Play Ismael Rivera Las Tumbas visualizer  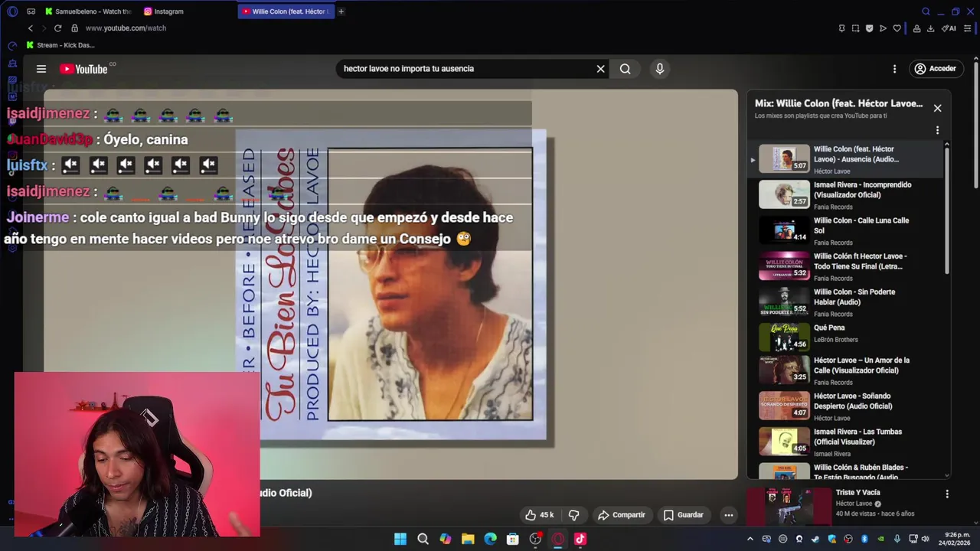[844, 442]
